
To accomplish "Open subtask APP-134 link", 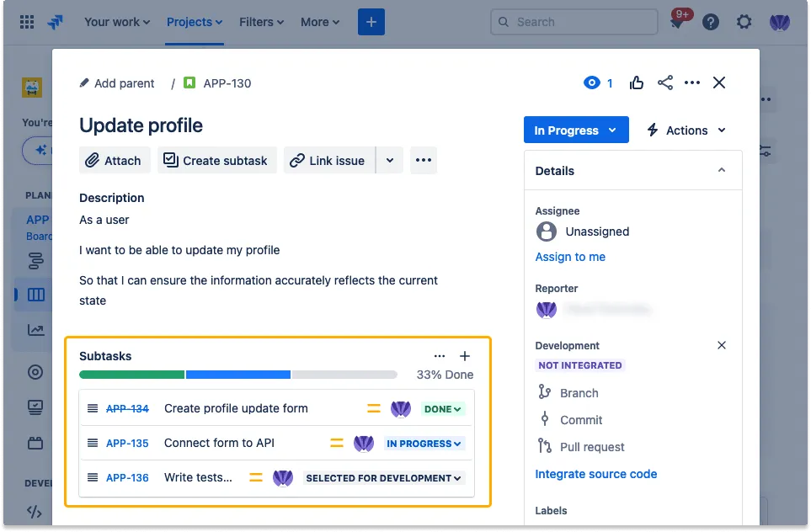I will click(x=127, y=409).
